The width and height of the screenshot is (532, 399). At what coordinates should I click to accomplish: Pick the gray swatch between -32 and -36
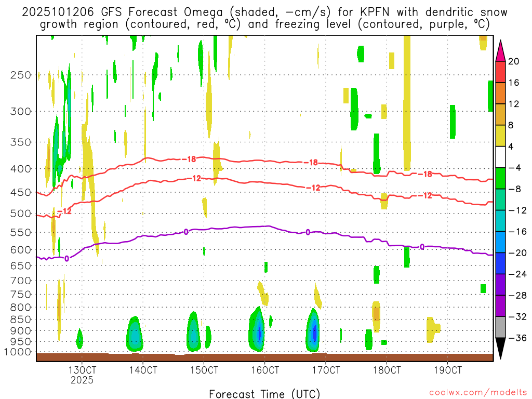(x=500, y=327)
